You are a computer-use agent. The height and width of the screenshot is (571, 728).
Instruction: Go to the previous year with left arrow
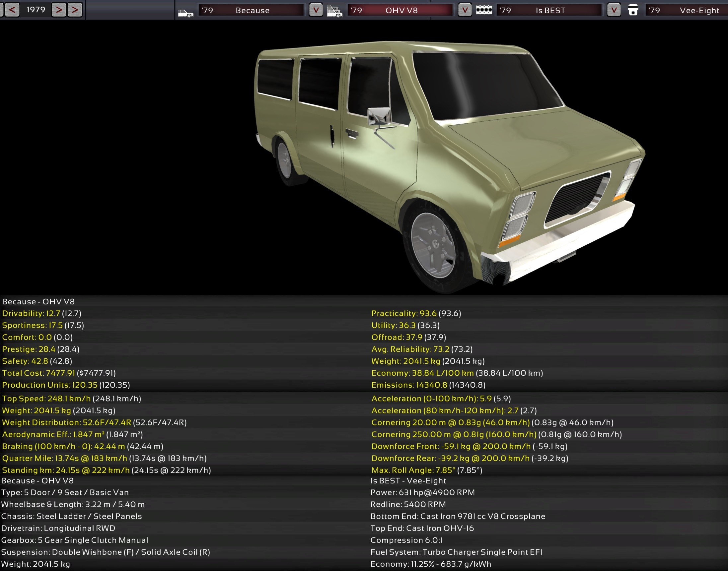[x=12, y=9]
